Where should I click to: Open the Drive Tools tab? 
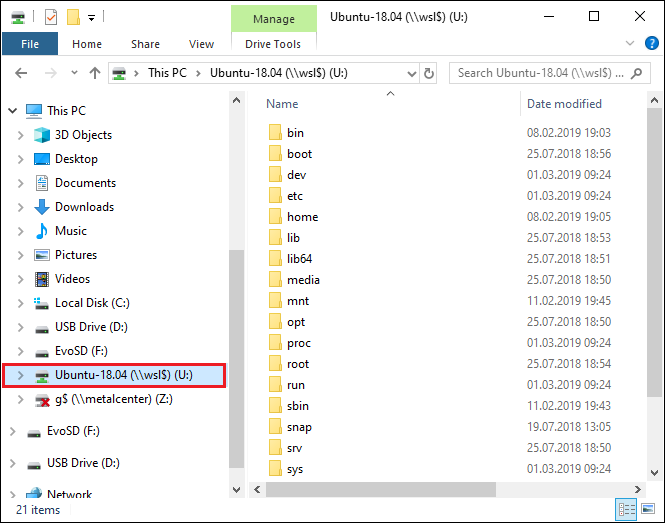click(273, 44)
